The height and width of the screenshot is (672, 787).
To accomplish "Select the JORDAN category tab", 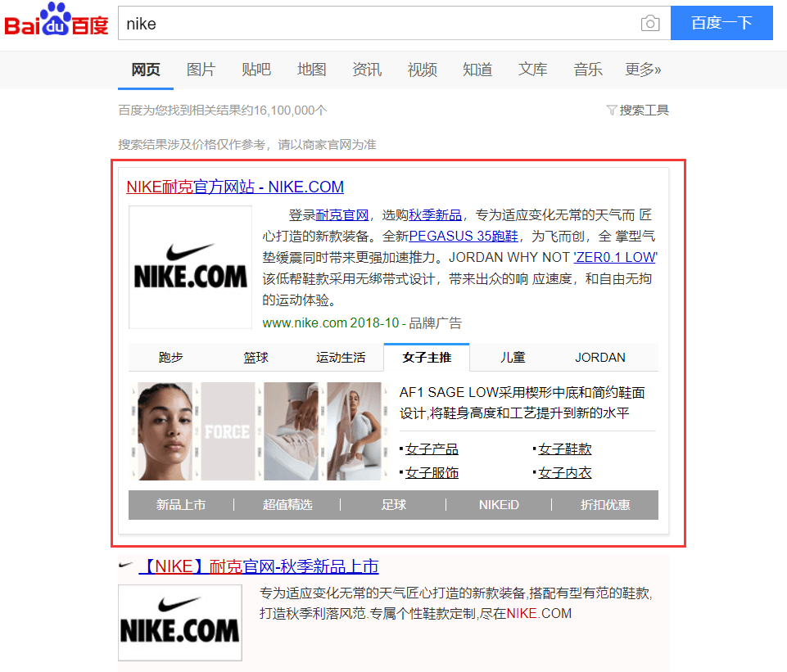I will pyautogui.click(x=599, y=357).
